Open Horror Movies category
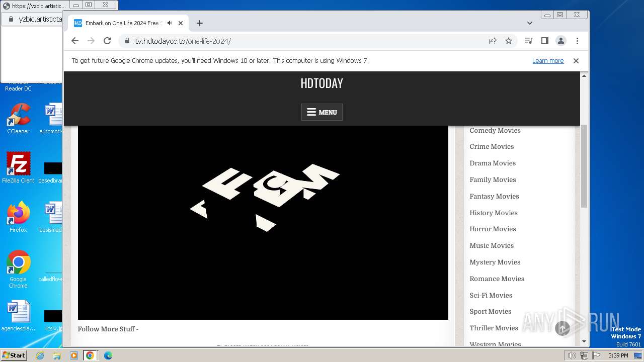The image size is (644, 362). pyautogui.click(x=493, y=229)
